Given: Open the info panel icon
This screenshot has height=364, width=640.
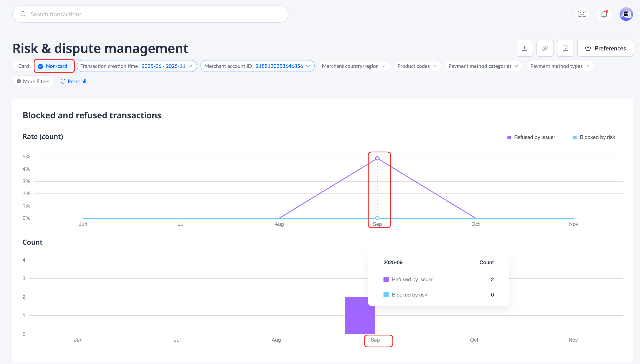Looking at the screenshot, I should tap(565, 48).
